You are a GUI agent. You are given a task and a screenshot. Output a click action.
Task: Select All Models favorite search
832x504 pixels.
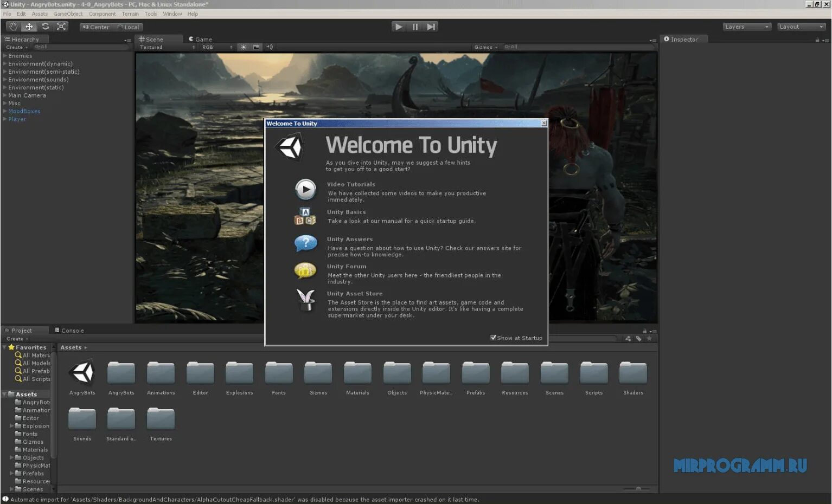click(x=33, y=363)
